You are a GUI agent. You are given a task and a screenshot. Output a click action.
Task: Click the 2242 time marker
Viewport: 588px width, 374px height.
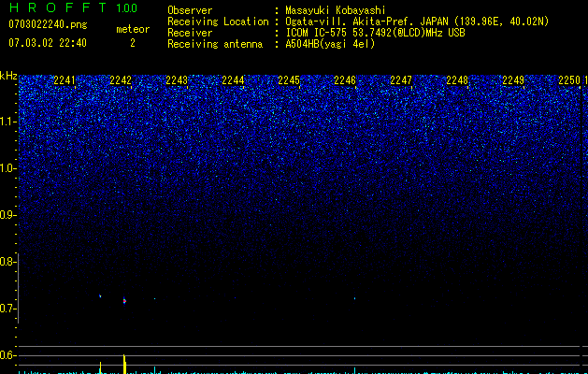tap(121, 80)
